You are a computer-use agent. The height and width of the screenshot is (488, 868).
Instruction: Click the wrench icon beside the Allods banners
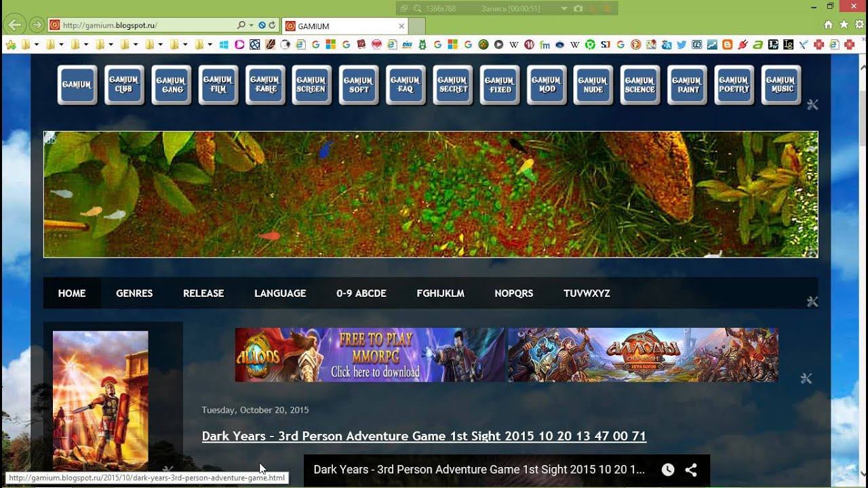click(x=806, y=378)
